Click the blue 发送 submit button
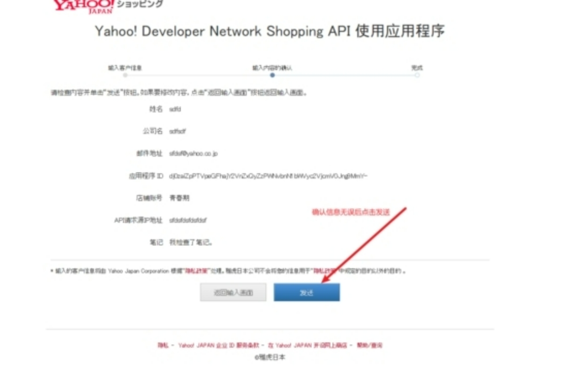 pos(306,292)
